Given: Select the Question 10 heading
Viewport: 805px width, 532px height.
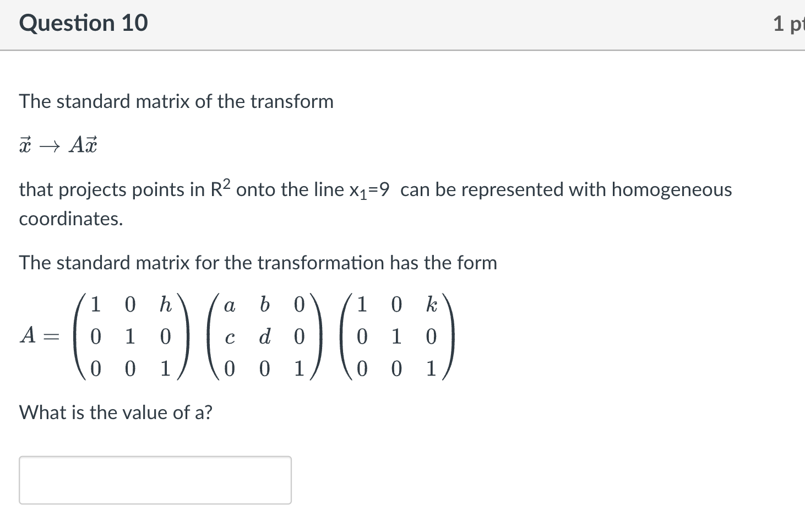Looking at the screenshot, I should point(83,23).
